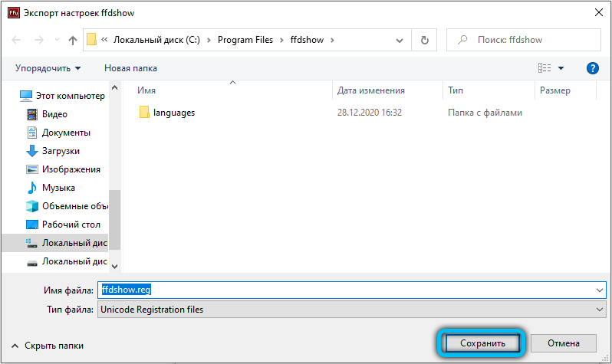Select the languages folder
The height and width of the screenshot is (364, 612).
173,113
